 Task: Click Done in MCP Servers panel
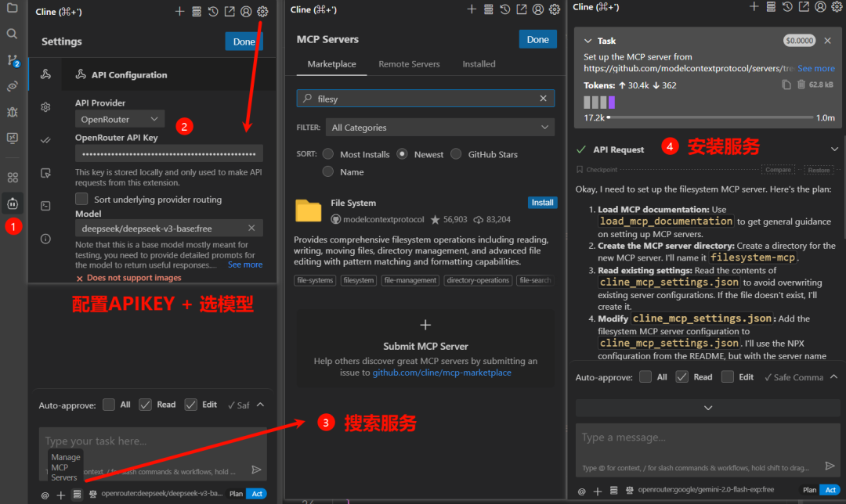coord(537,39)
